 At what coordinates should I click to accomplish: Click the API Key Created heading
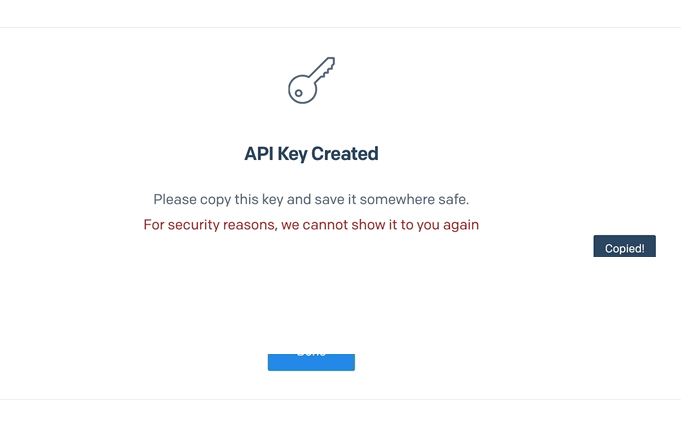click(x=311, y=154)
